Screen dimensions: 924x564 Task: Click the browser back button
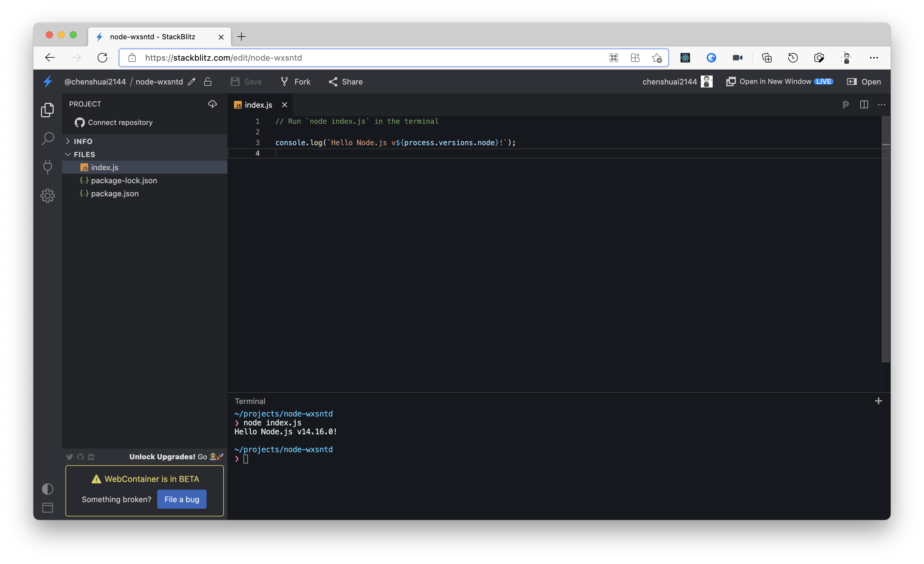pyautogui.click(x=50, y=57)
